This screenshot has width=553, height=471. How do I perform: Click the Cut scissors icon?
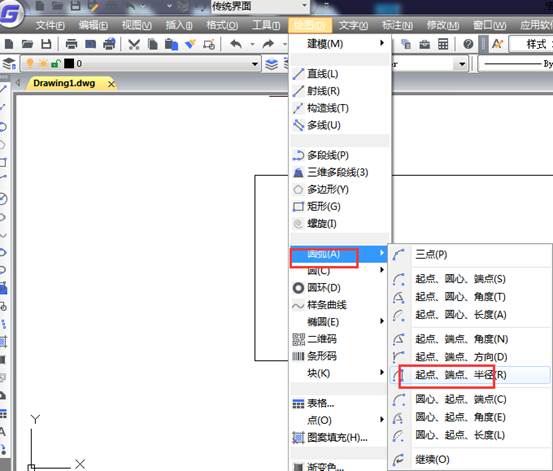pyautogui.click(x=134, y=44)
